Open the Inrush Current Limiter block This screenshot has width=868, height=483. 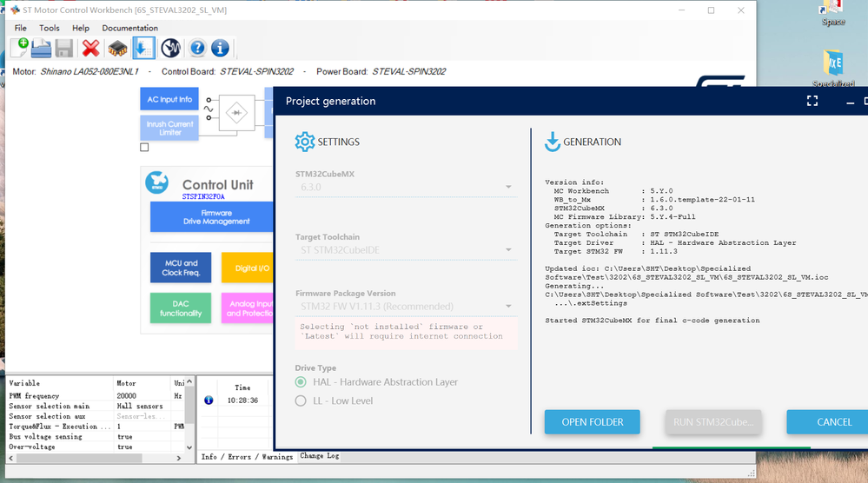(x=169, y=129)
